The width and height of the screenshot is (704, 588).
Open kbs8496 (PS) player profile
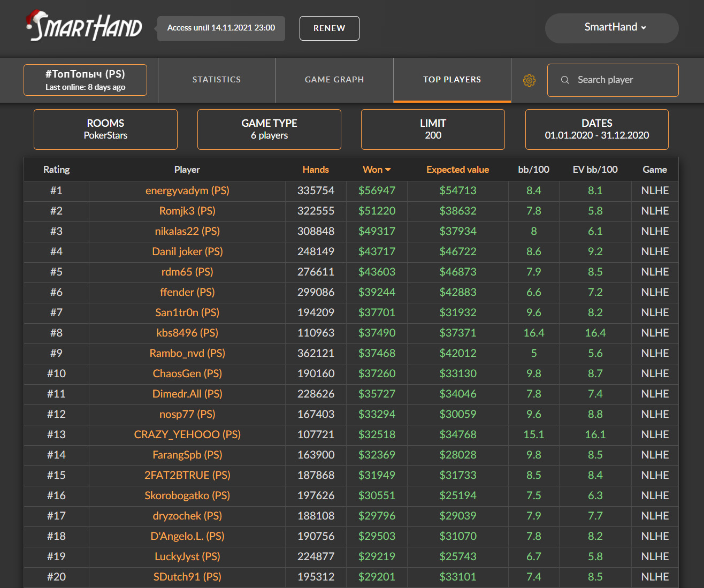pos(187,333)
